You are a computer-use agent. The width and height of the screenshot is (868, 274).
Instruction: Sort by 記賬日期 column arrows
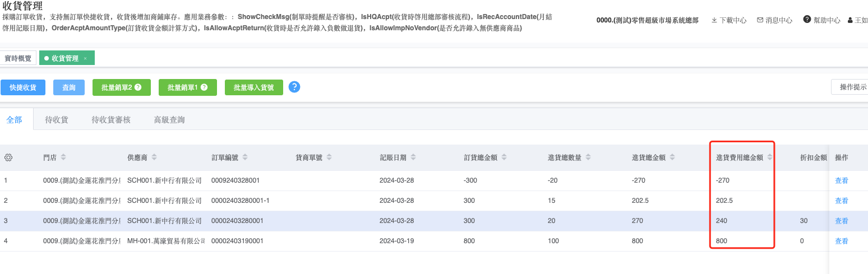coord(414,158)
